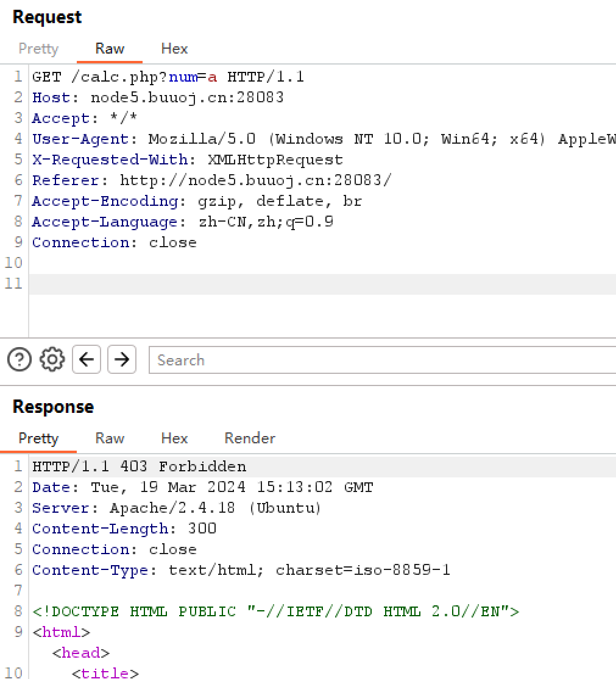Switch Request view to Pretty tab
The width and height of the screenshot is (616, 679).
38,49
